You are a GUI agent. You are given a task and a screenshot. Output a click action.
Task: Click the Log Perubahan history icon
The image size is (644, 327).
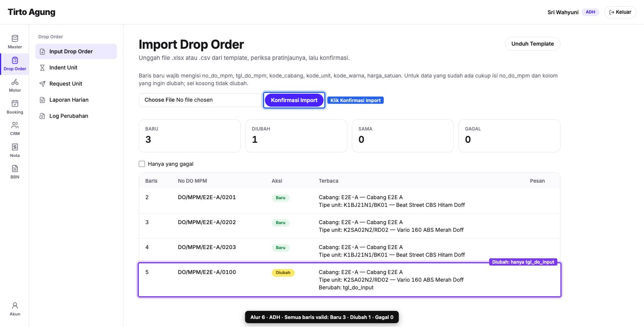coord(43,116)
